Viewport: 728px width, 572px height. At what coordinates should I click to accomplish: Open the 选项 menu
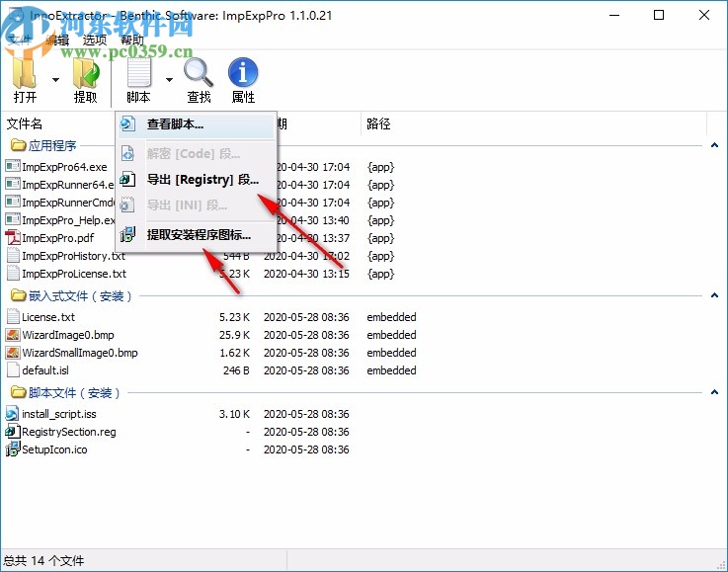pyautogui.click(x=95, y=40)
